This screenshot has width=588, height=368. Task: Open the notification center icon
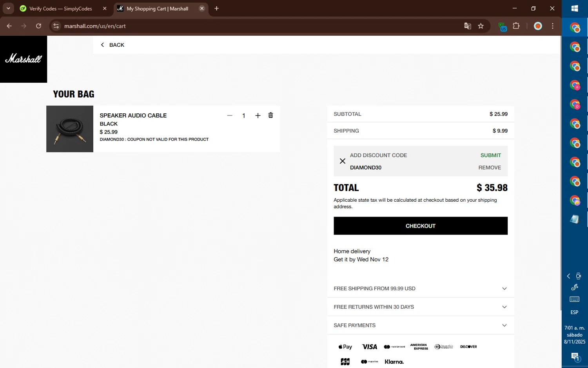[x=575, y=357]
